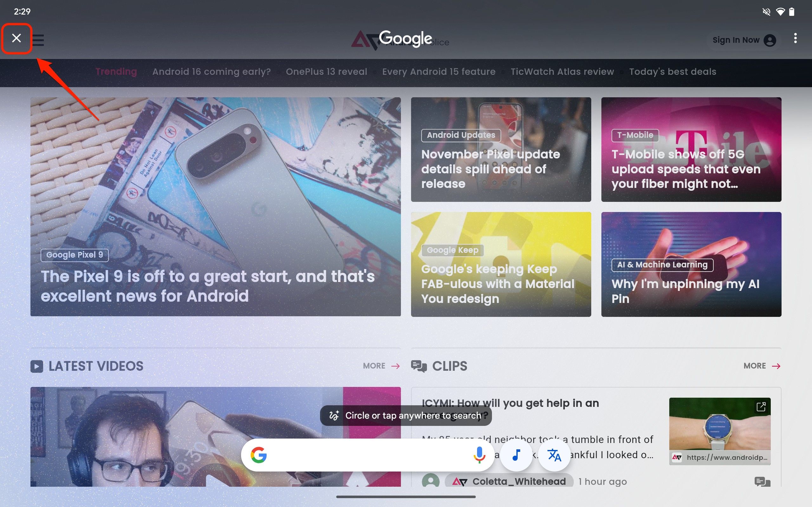Expand the Latest Videos MORE link
The height and width of the screenshot is (507, 812).
pyautogui.click(x=381, y=366)
